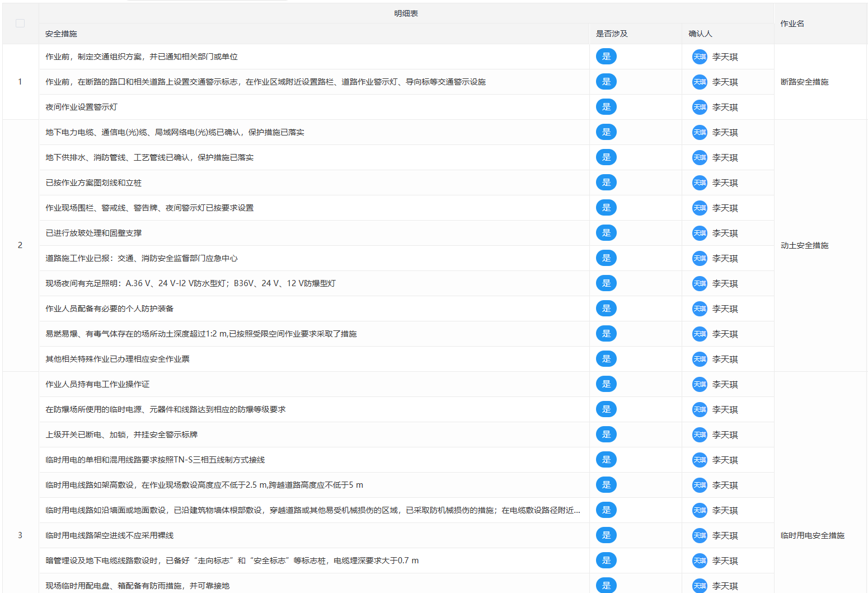Screen dimensions: 868x593
Task: Click the 动土安全措施 cell
Action: [x=804, y=245]
